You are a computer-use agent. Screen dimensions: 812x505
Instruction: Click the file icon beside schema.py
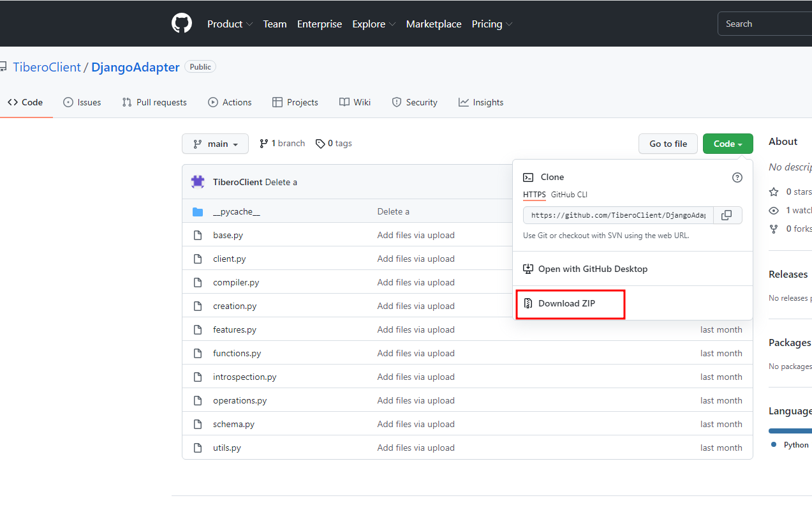[198, 425]
